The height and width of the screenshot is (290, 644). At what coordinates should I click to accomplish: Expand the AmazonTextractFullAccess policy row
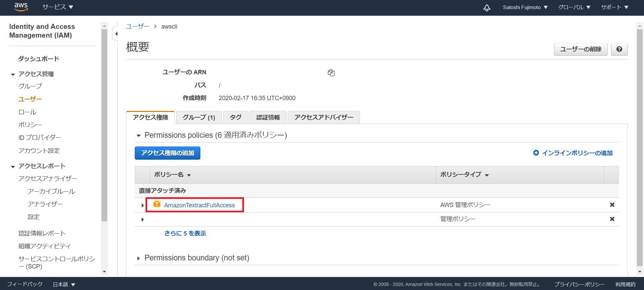143,205
